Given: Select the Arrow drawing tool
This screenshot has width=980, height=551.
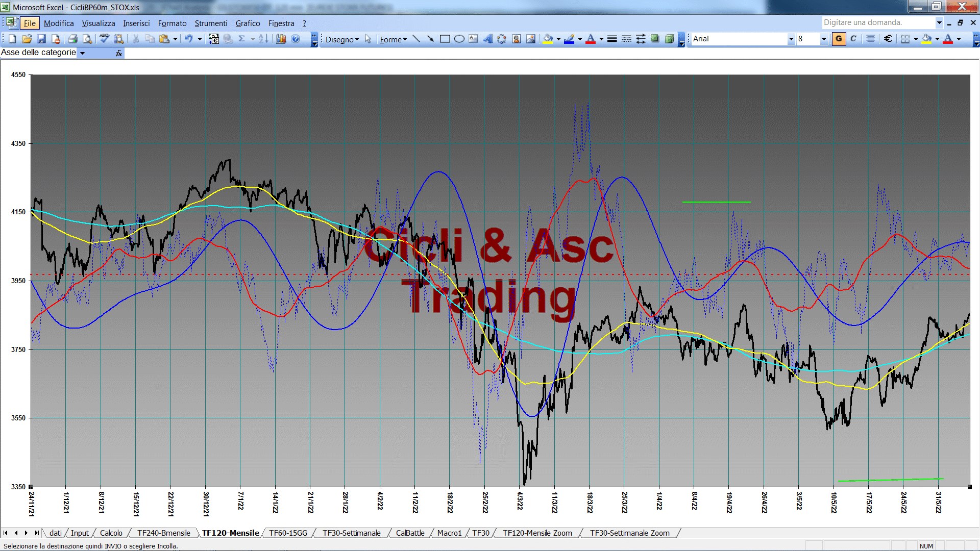Looking at the screenshot, I should pyautogui.click(x=430, y=39).
